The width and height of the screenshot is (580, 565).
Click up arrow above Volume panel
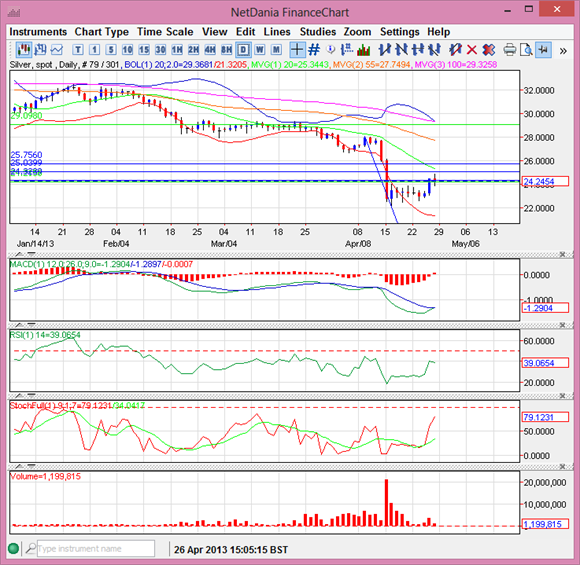pyautogui.click(x=19, y=467)
